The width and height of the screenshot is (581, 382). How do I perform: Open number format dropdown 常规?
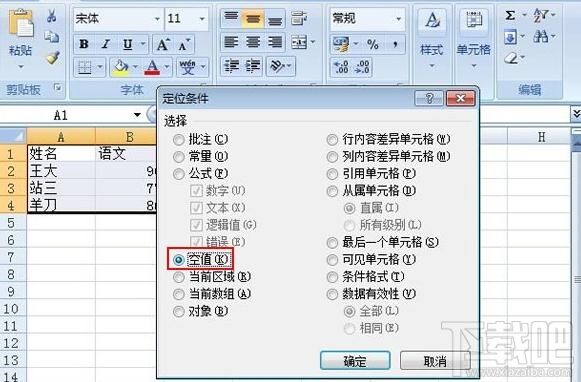pyautogui.click(x=399, y=19)
